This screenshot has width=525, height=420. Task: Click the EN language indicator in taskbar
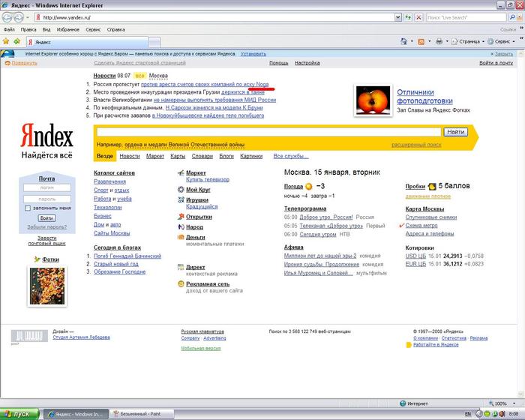[x=468, y=414]
